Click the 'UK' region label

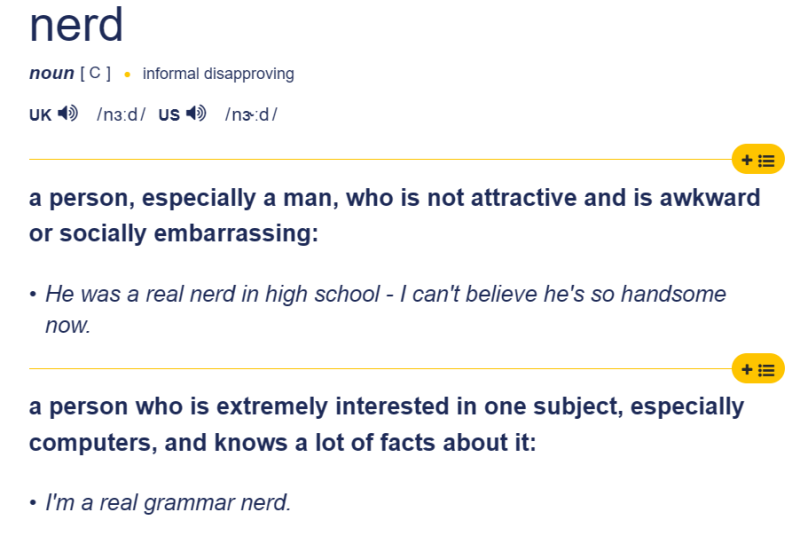(x=40, y=115)
